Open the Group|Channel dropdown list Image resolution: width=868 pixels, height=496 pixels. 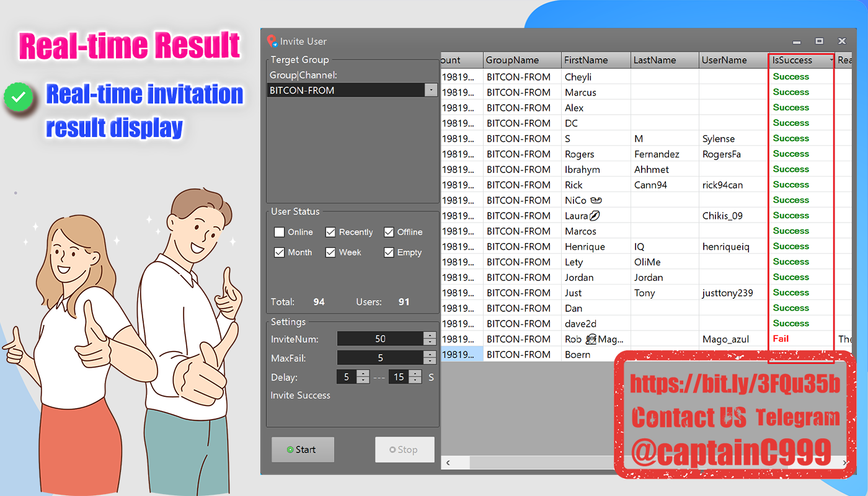coord(431,91)
